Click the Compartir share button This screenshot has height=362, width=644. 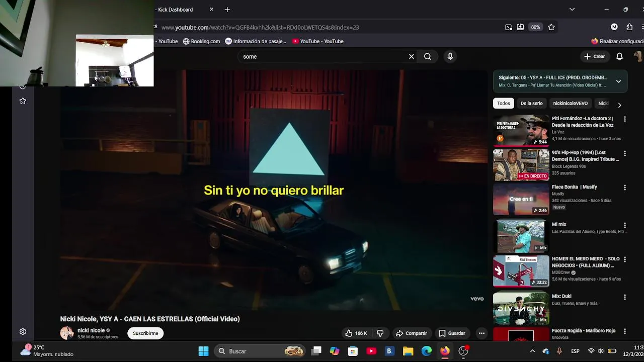[411, 333]
